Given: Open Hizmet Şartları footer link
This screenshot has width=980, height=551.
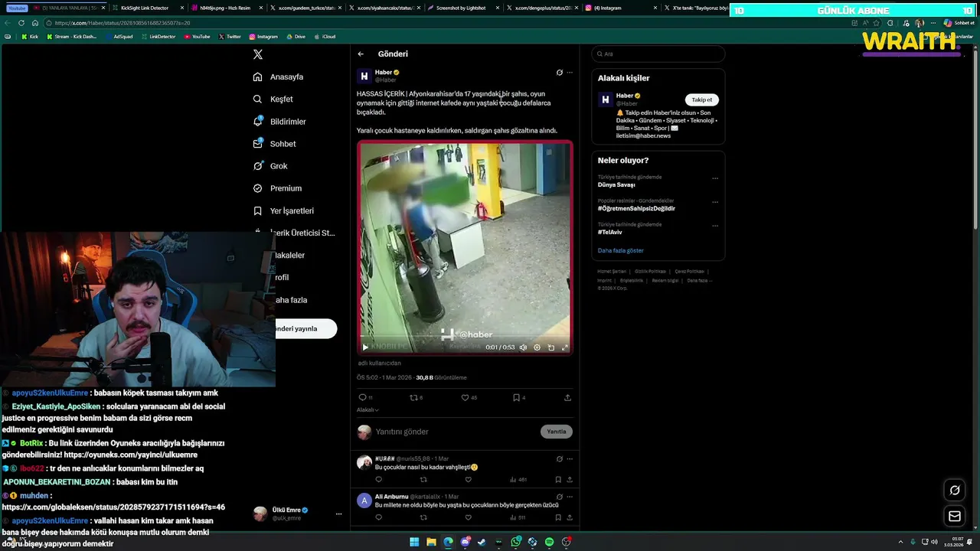Looking at the screenshot, I should coord(612,272).
